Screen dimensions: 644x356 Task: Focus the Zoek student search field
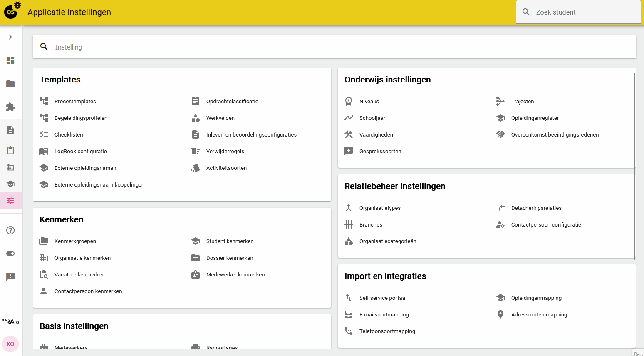coord(578,12)
